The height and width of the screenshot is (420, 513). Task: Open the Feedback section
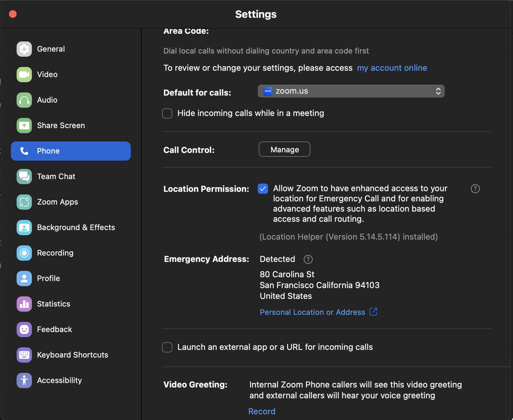[x=71, y=329]
